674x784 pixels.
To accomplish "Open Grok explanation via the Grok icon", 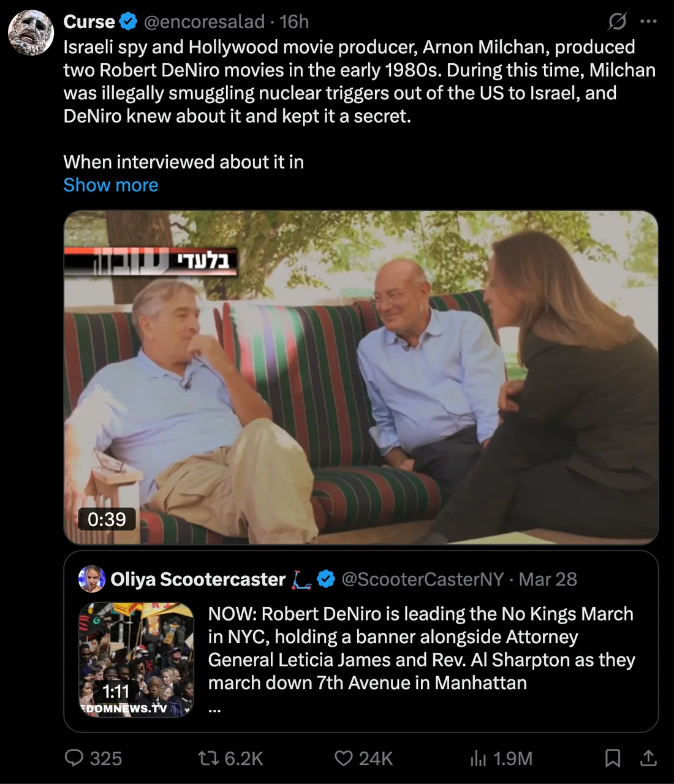I will [618, 21].
